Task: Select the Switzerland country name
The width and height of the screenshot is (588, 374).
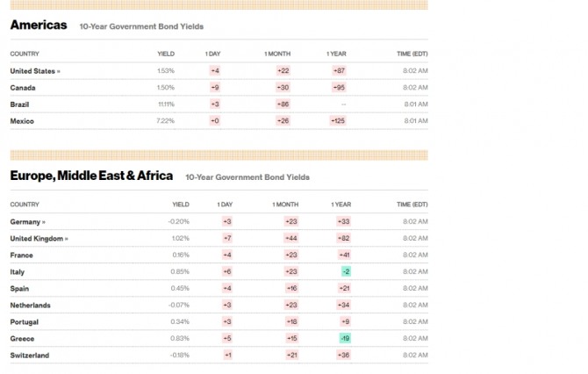Action: point(30,356)
